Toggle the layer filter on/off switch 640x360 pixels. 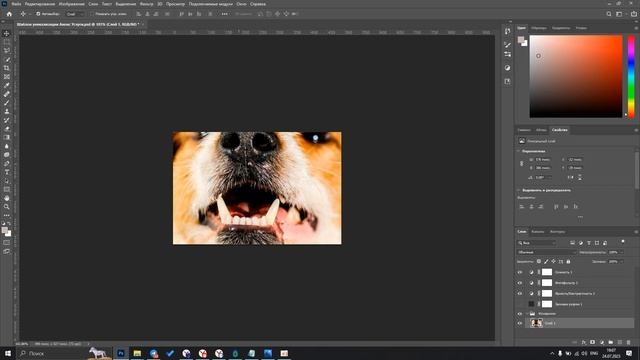[x=623, y=242]
